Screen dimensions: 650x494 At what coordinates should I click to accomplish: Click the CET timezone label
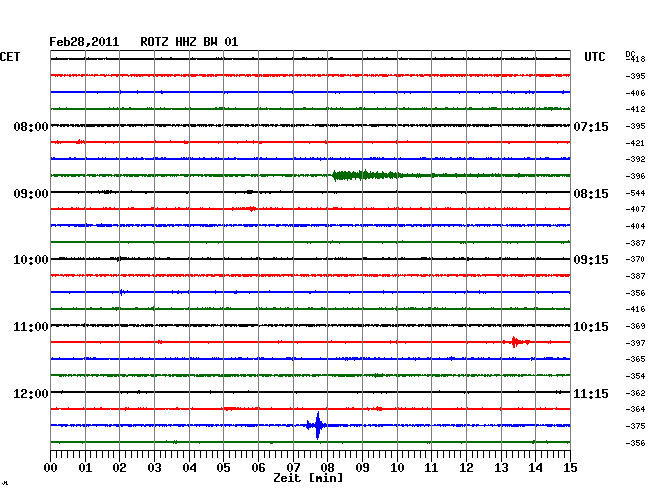10,57
